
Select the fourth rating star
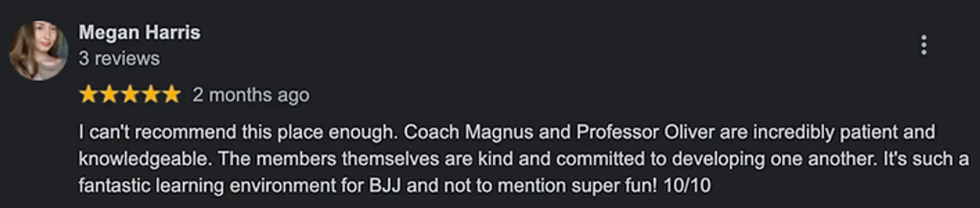click(x=151, y=94)
